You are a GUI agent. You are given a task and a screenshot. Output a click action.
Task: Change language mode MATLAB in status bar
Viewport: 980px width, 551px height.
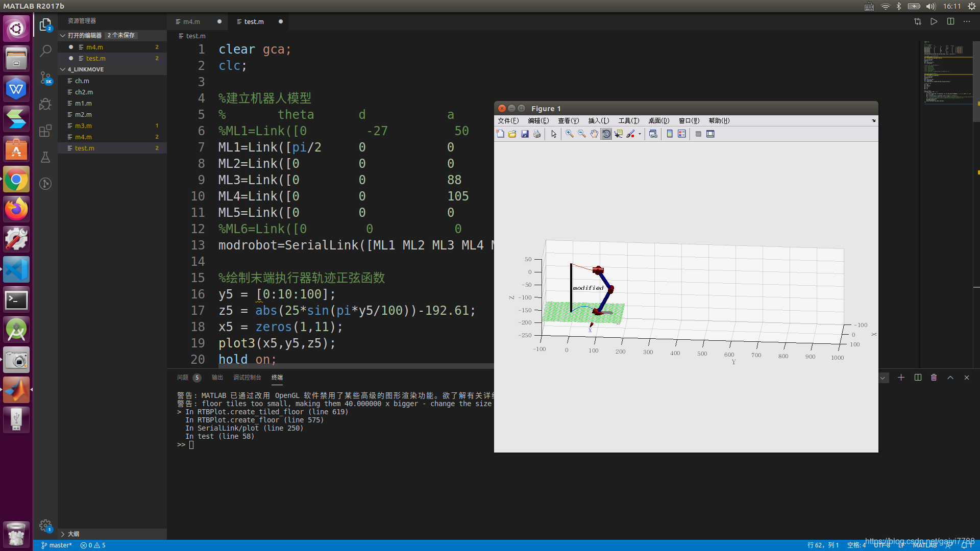925,545
